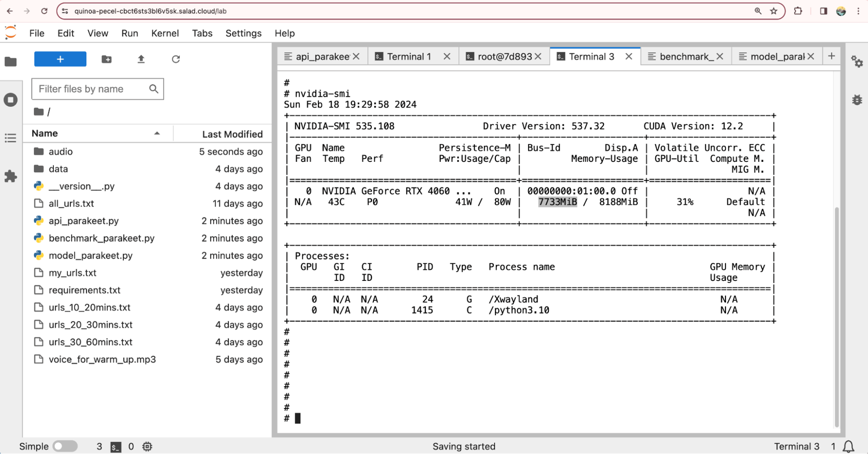This screenshot has height=454, width=868.
Task: Show the Table of Contents panel
Action: (11, 138)
